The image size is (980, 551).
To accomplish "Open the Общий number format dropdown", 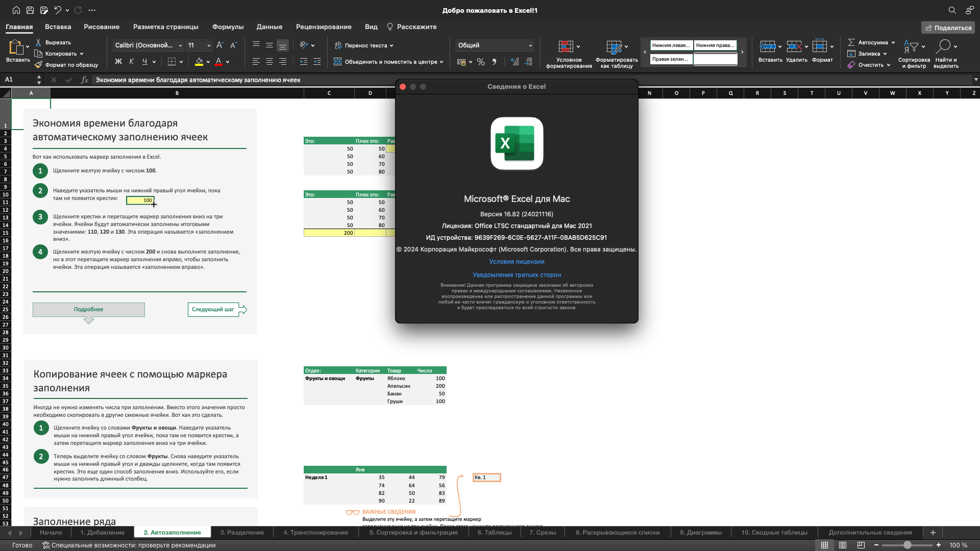I will (x=493, y=45).
